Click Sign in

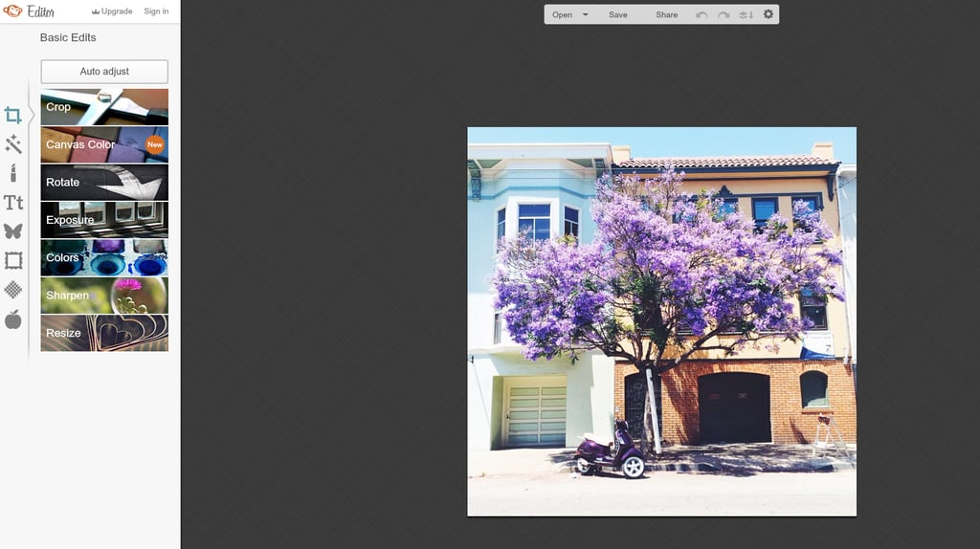[156, 11]
